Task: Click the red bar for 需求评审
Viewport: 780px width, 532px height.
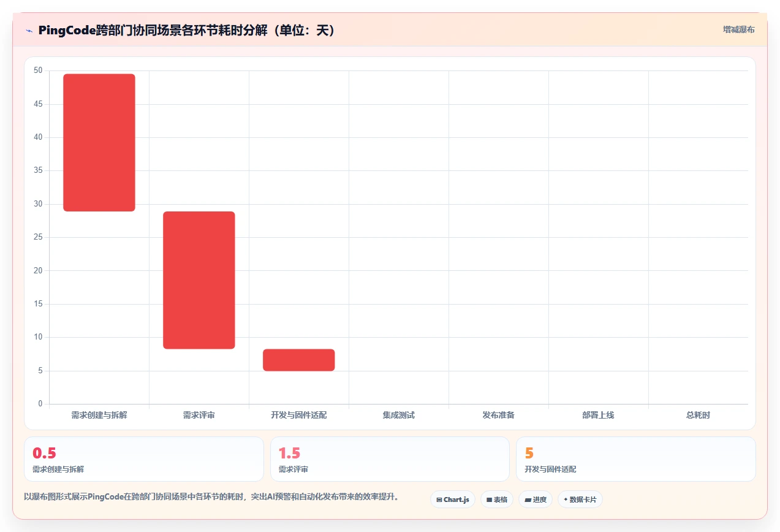Action: 199,280
